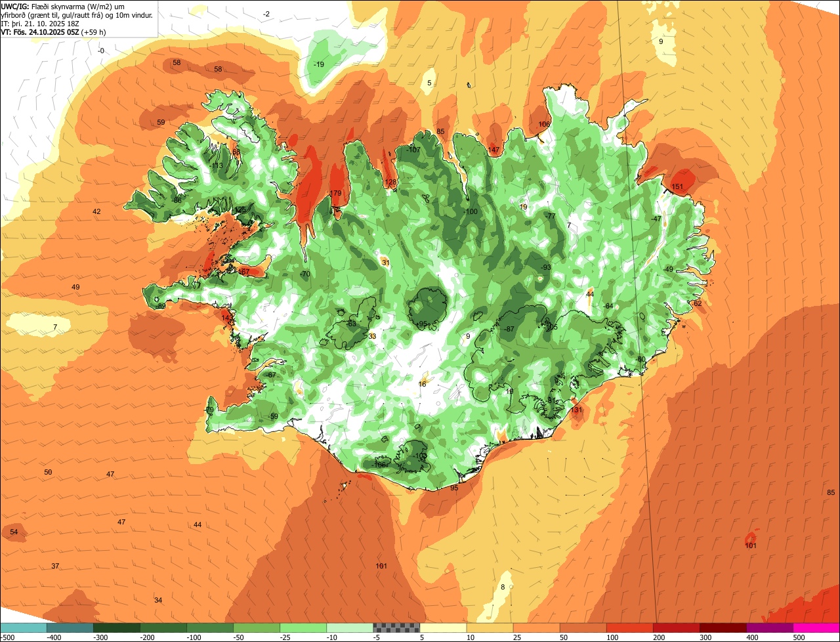
Task: Click the '-2' heat flux value
Action: pyautogui.click(x=266, y=14)
